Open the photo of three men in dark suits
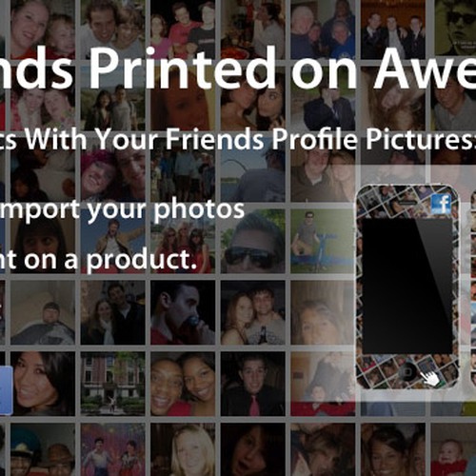476x476 pixels. 392,30
